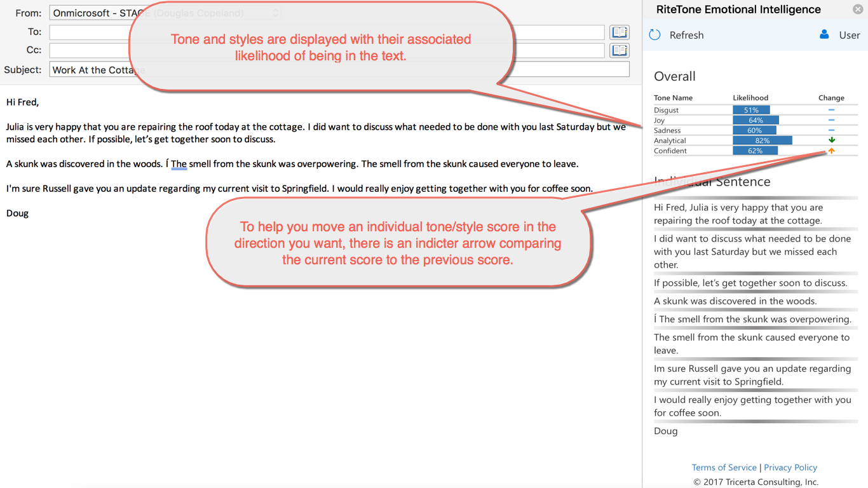Click the Confident 62% likelihood bar
The width and height of the screenshot is (868, 488).
[x=755, y=151]
